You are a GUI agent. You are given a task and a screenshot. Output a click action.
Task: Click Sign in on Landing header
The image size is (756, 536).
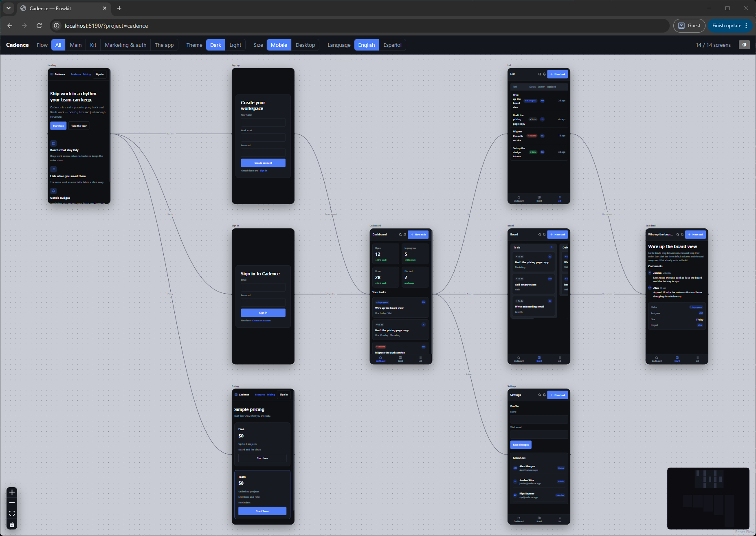click(100, 74)
